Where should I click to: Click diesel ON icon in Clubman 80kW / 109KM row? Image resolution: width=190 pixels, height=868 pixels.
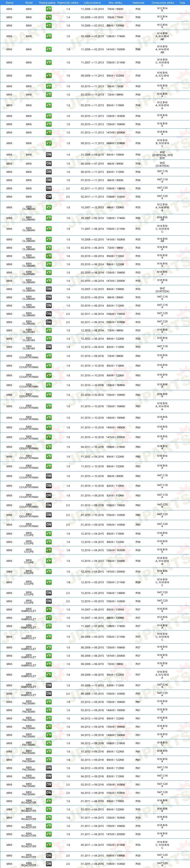[49, 289]
